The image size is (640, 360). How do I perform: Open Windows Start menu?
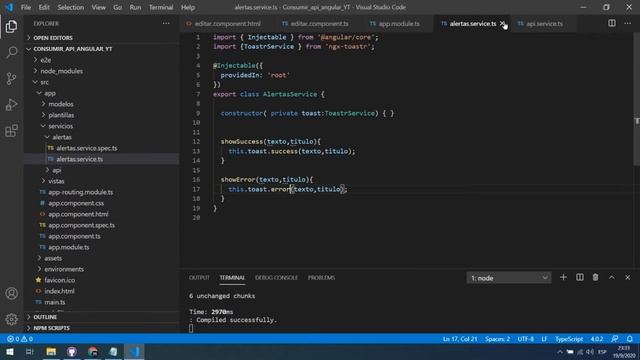(9, 351)
